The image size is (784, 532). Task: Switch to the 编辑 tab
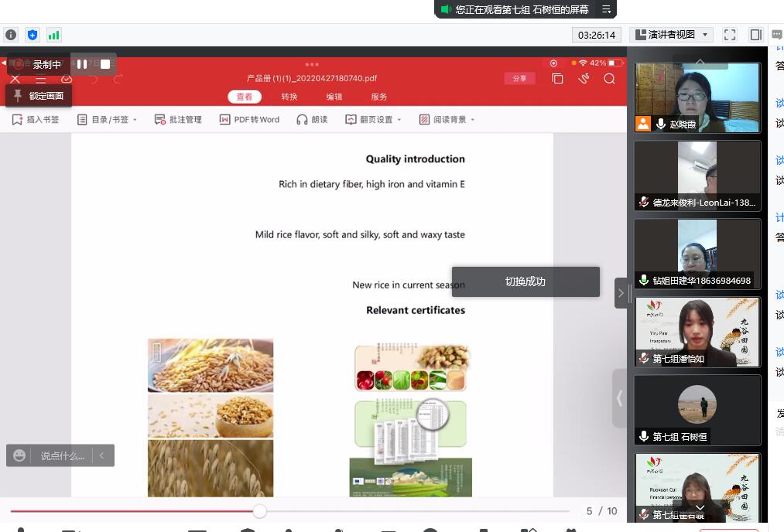[334, 97]
